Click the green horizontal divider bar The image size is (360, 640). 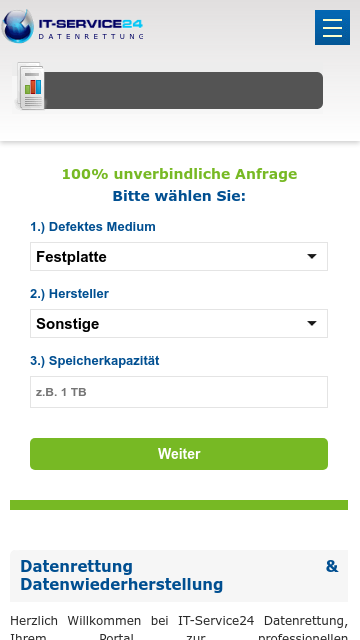pyautogui.click(x=179, y=505)
